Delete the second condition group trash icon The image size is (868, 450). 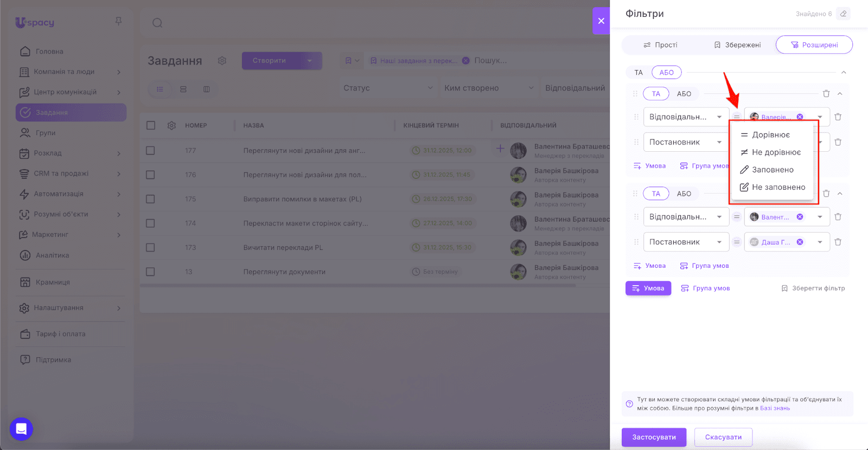click(826, 194)
